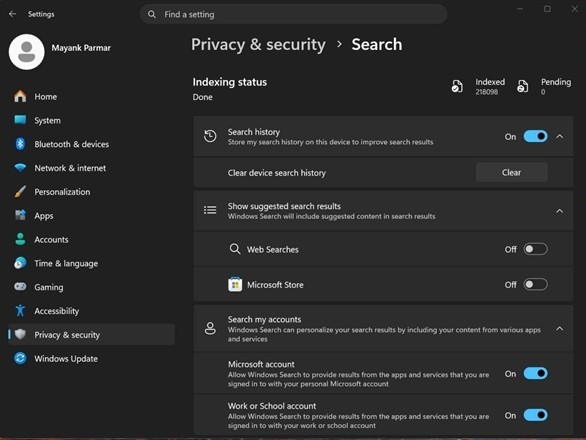Image resolution: width=586 pixels, height=440 pixels.
Task: Click the Indexing status heading
Action: pyautogui.click(x=229, y=82)
